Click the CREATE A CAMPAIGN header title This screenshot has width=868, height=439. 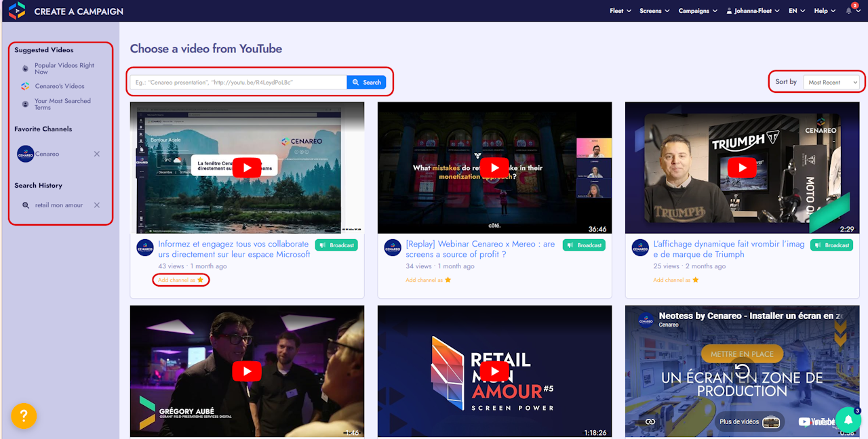[x=79, y=12]
